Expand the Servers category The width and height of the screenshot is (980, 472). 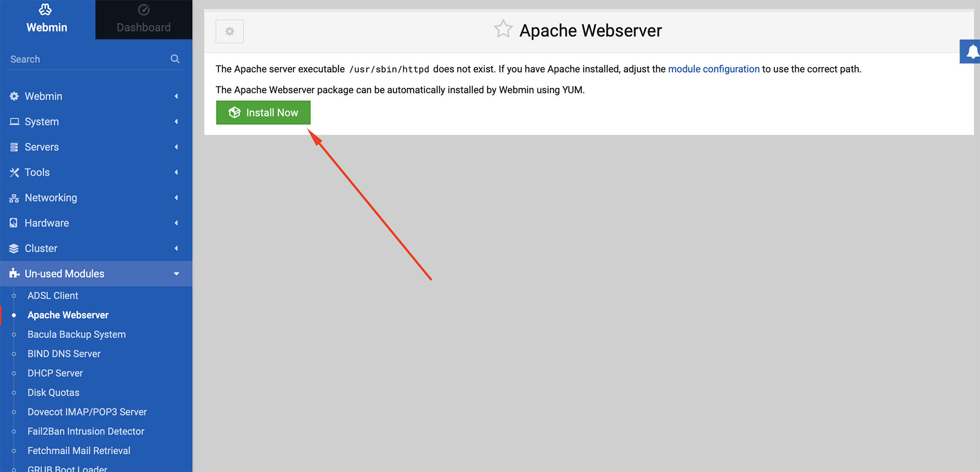pos(96,147)
